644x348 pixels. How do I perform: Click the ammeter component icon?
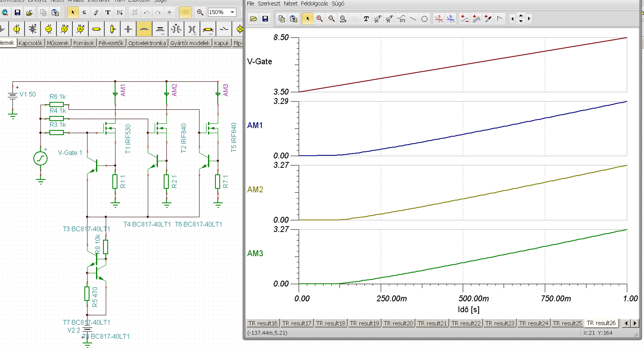click(x=80, y=29)
